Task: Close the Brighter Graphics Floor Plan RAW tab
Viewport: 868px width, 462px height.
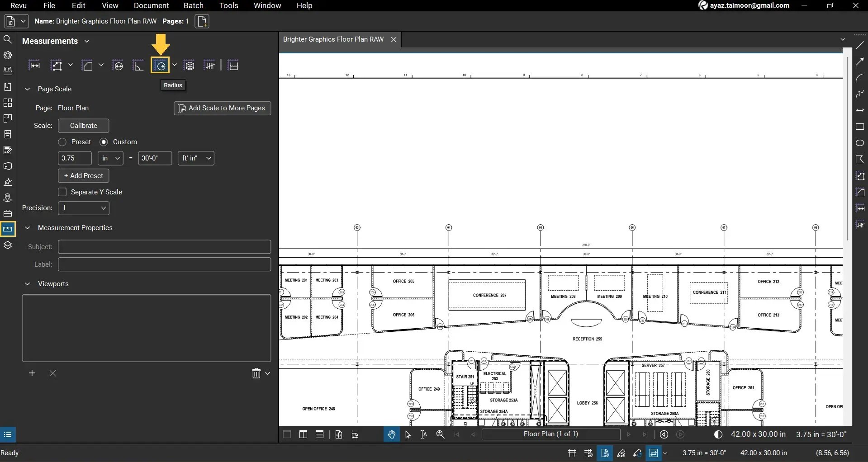Action: click(x=393, y=39)
